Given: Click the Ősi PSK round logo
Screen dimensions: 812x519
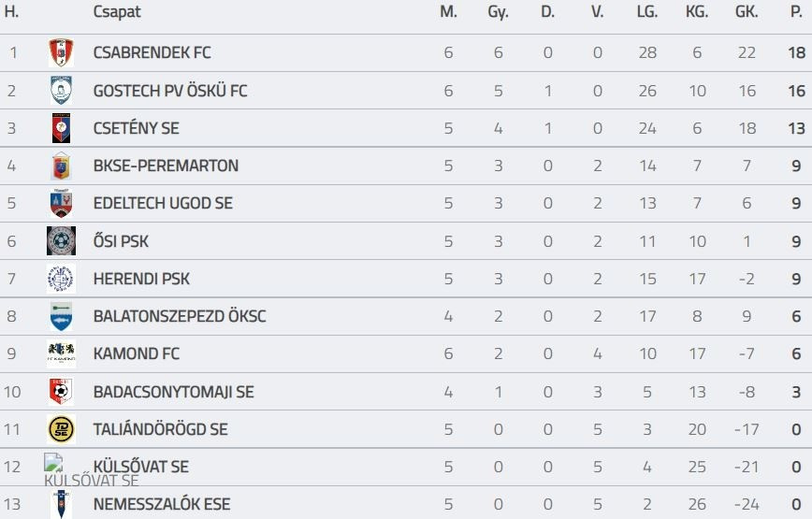Looking at the screenshot, I should click(x=62, y=241).
